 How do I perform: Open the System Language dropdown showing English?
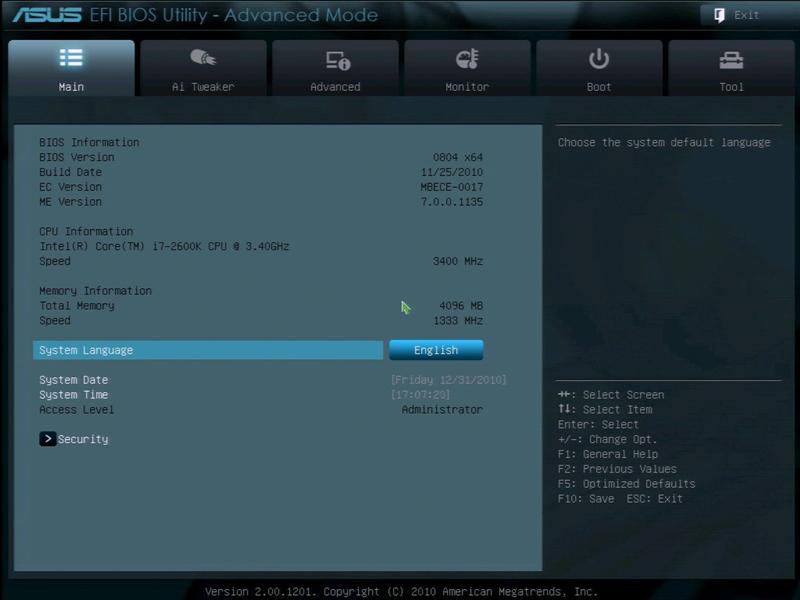[x=434, y=350]
